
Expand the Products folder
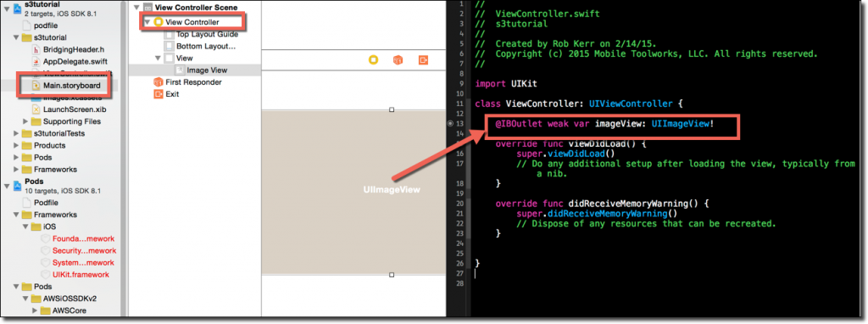point(15,146)
